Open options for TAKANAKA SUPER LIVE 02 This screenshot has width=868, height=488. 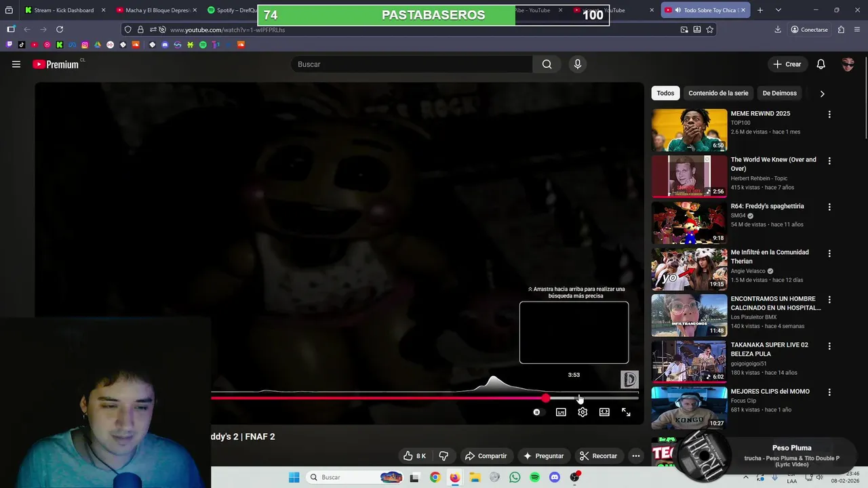[x=829, y=346]
